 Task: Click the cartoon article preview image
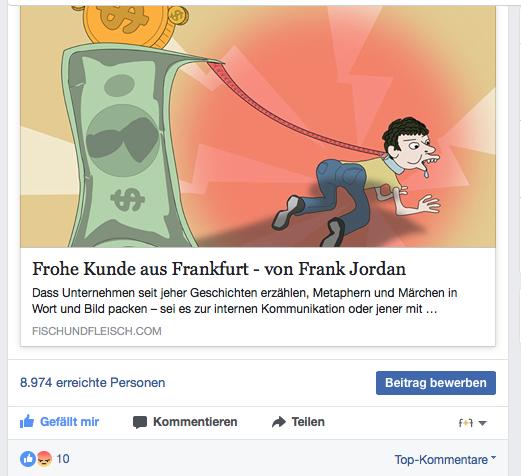[258, 127]
